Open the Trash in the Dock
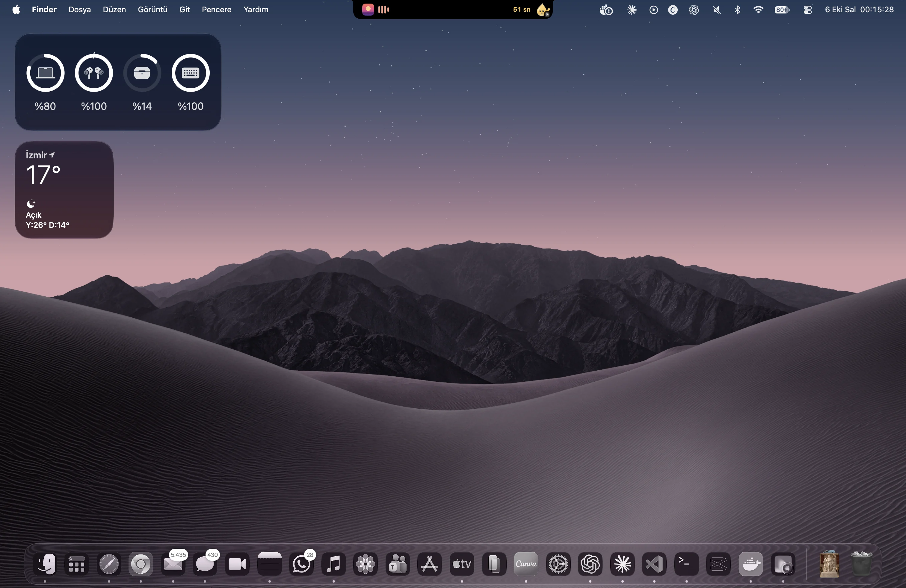The image size is (906, 588). click(861, 564)
